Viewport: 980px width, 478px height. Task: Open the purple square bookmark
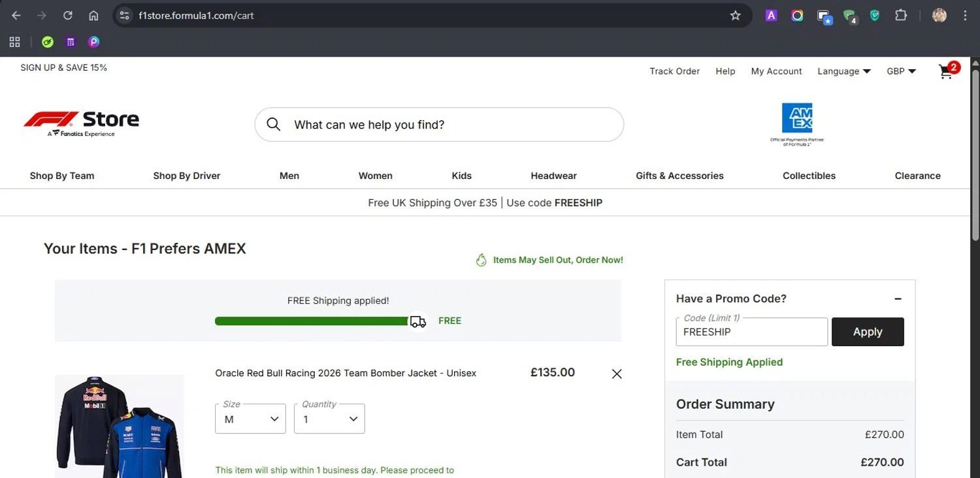[71, 42]
